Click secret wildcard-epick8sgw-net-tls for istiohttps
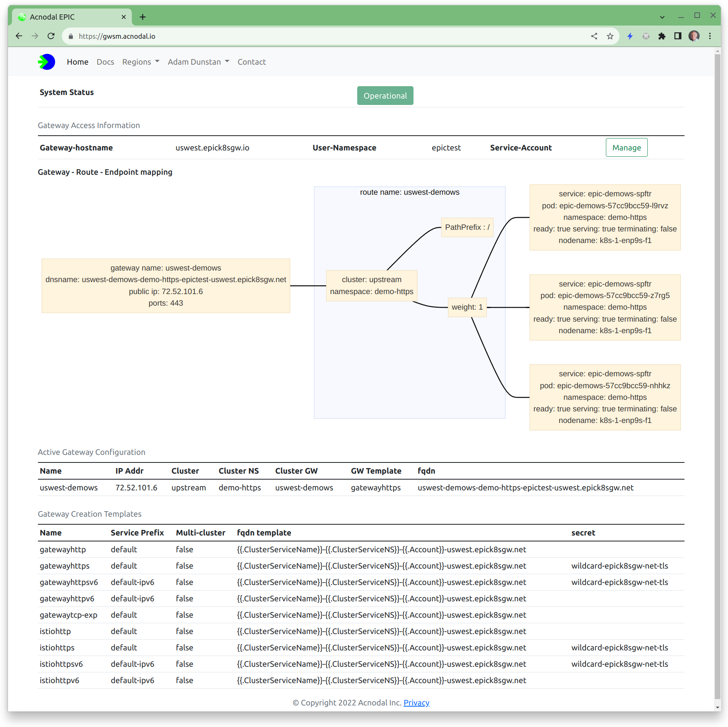 coord(619,648)
